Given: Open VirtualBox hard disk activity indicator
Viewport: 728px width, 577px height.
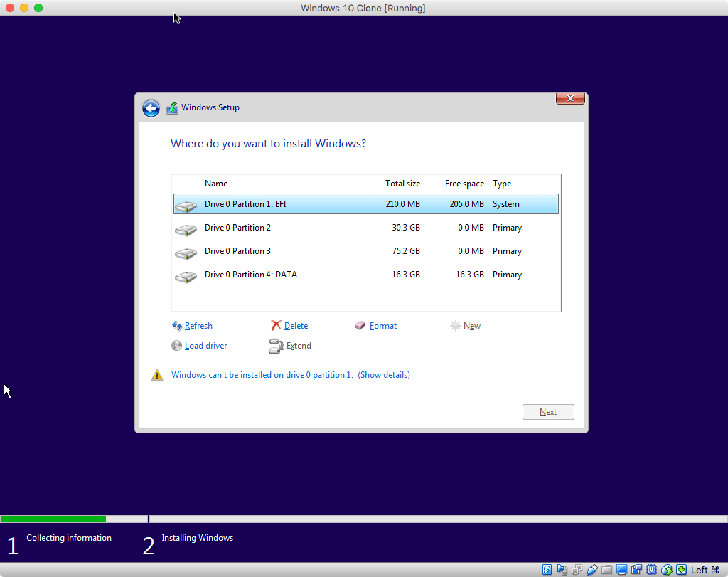Looking at the screenshot, I should [547, 570].
